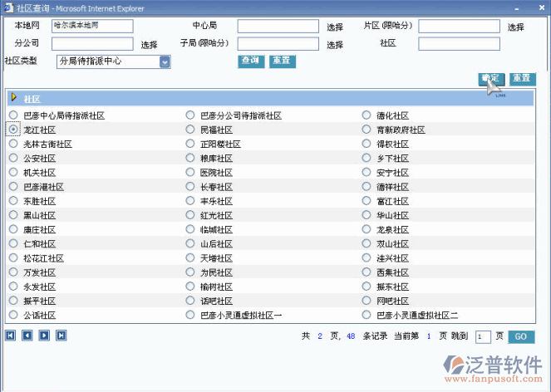Click the 社区 text input field
Image resolution: width=551 pixels, height=392 pixels.
[x=459, y=43]
